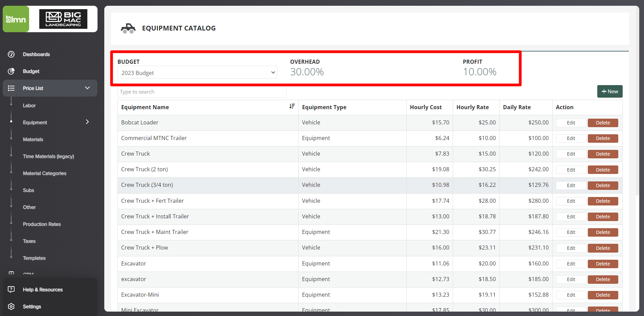Open Taxes page
The height and width of the screenshot is (316, 644).
tap(29, 241)
